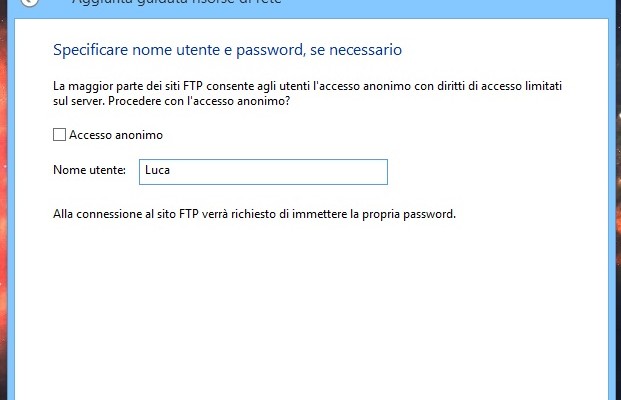Click the empty white area below the password notice
This screenshot has width=621, height=400.
click(x=300, y=310)
